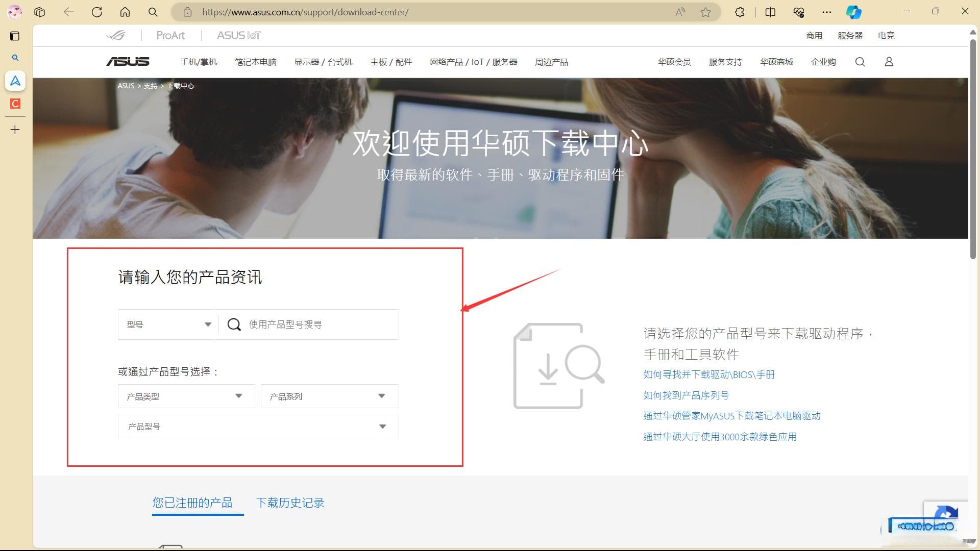Click the browser toolbar search icon

click(x=153, y=12)
